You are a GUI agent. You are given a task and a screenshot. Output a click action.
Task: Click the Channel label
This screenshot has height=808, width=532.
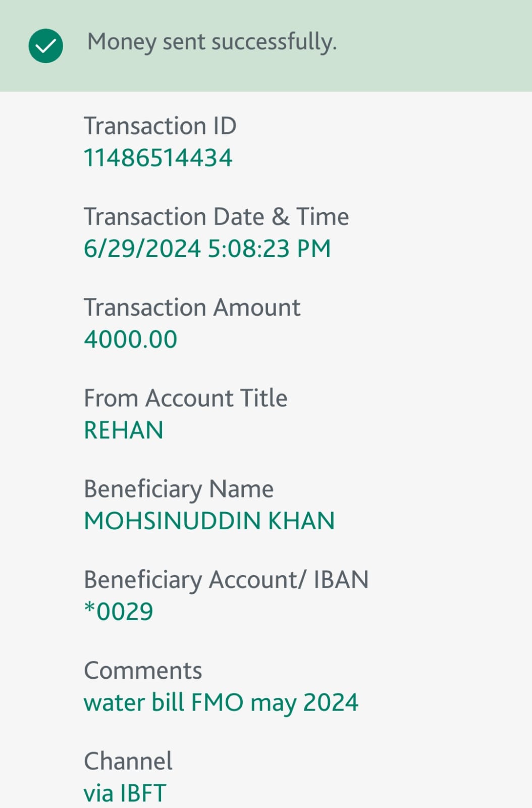tap(128, 761)
